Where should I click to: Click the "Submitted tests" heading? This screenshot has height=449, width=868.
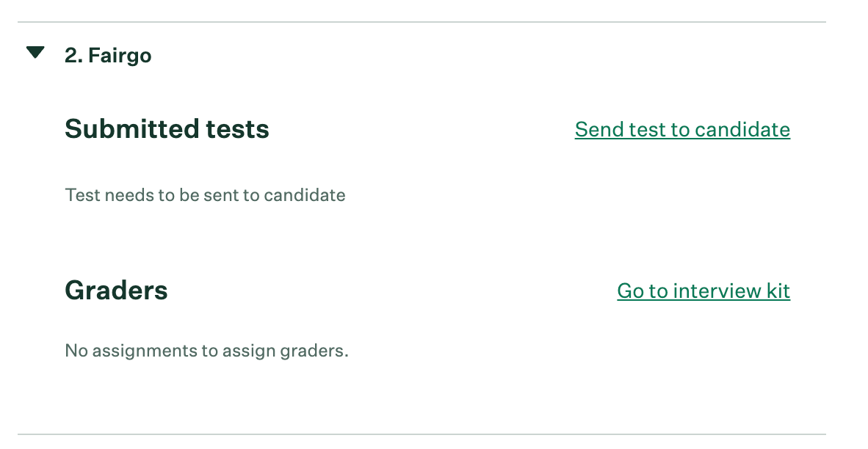167,130
